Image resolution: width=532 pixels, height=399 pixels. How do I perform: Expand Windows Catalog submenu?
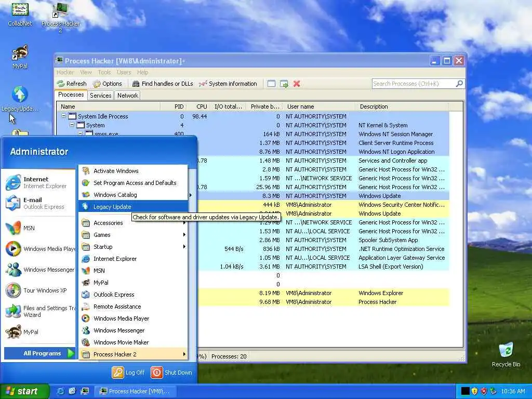point(134,195)
